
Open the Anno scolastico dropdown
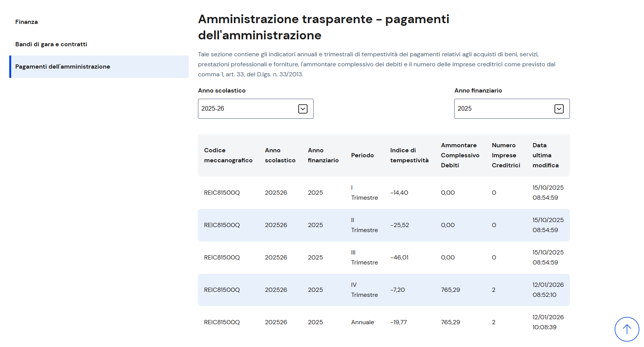click(255, 109)
